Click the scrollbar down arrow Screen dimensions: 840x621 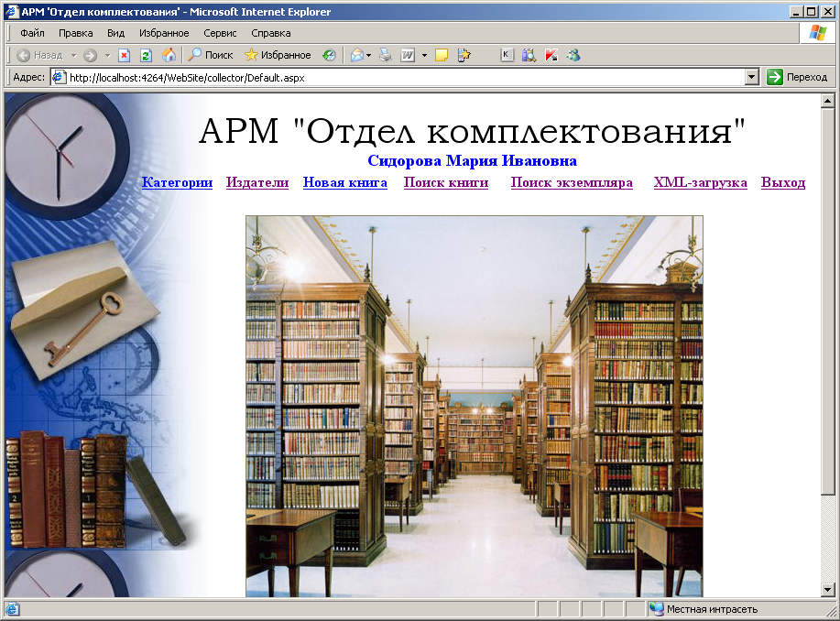pos(828,590)
